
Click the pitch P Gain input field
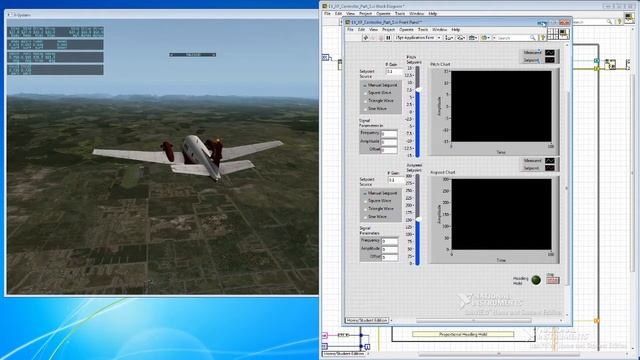coord(394,71)
